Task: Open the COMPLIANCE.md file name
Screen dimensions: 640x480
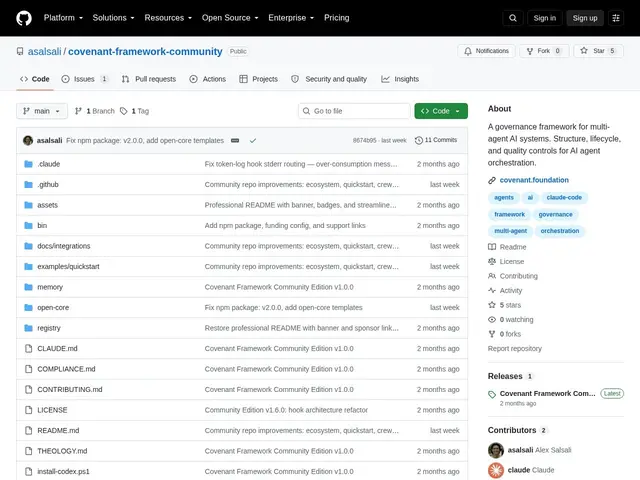Action: (x=66, y=369)
